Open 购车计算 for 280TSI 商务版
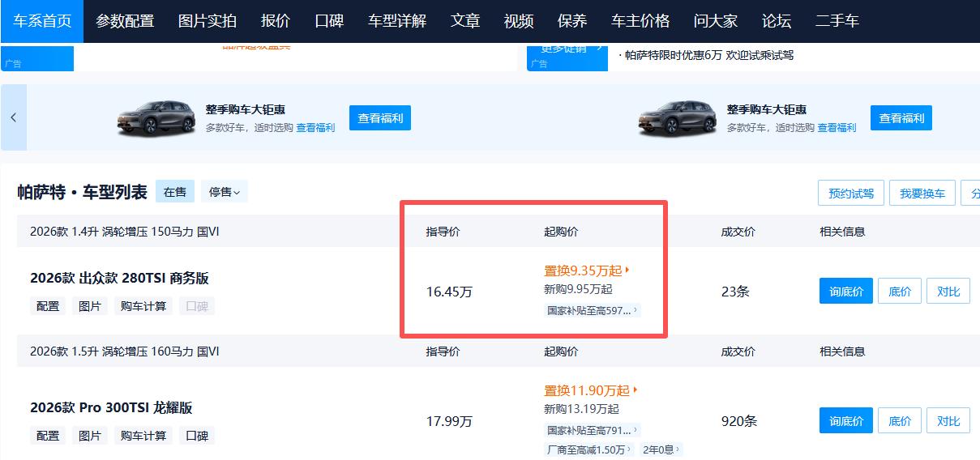This screenshot has width=980, height=460. click(x=143, y=306)
